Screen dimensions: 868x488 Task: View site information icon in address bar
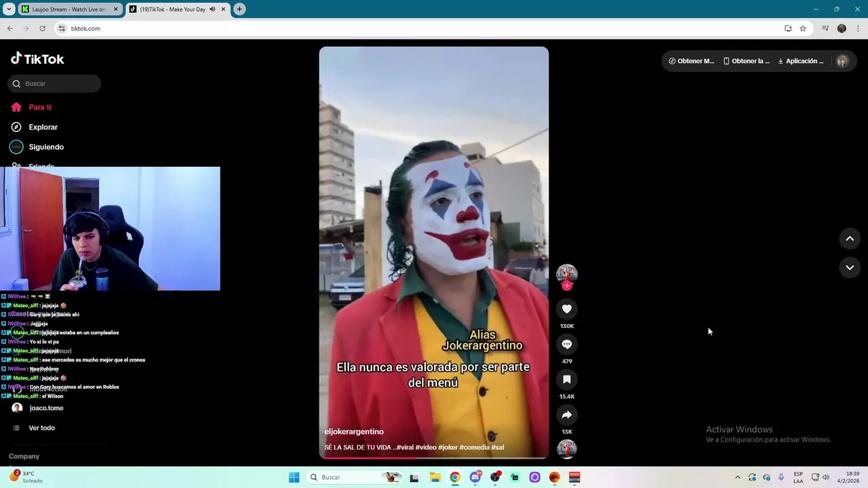(62, 28)
